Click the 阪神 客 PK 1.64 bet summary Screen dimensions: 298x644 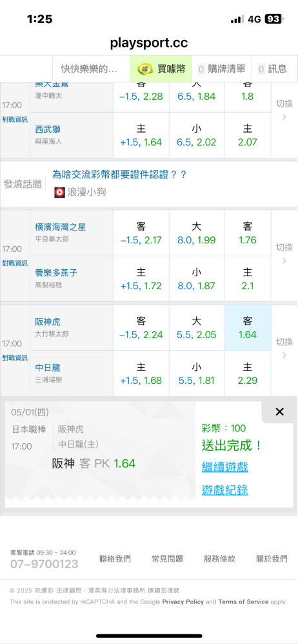click(x=94, y=464)
